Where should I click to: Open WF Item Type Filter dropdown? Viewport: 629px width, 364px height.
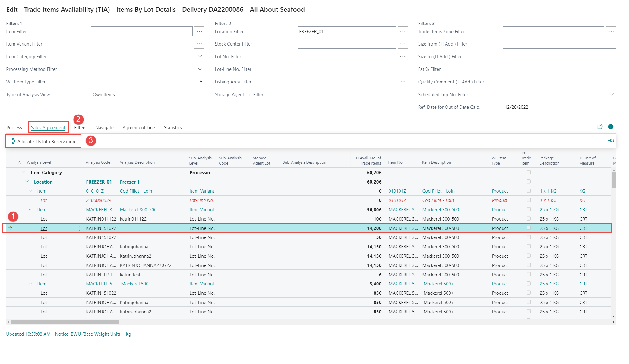pos(201,82)
